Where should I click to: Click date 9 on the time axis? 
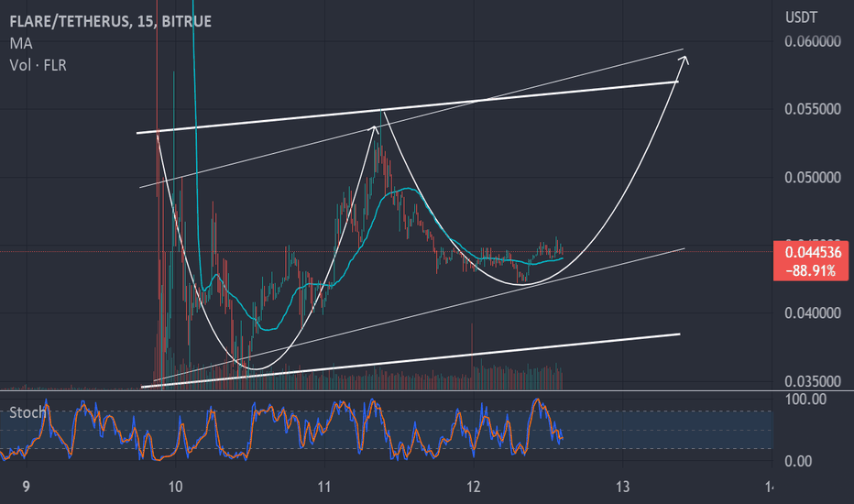pos(27,487)
